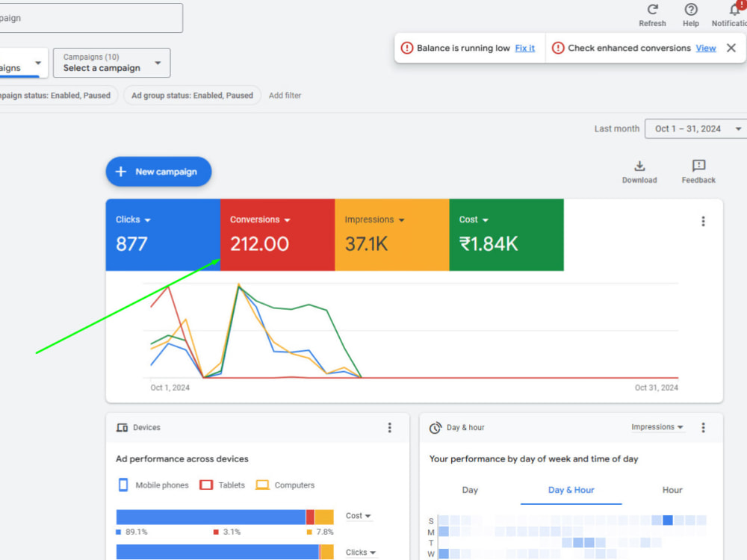Click the 89.1% mobile value
The image size is (747, 560).
click(136, 532)
